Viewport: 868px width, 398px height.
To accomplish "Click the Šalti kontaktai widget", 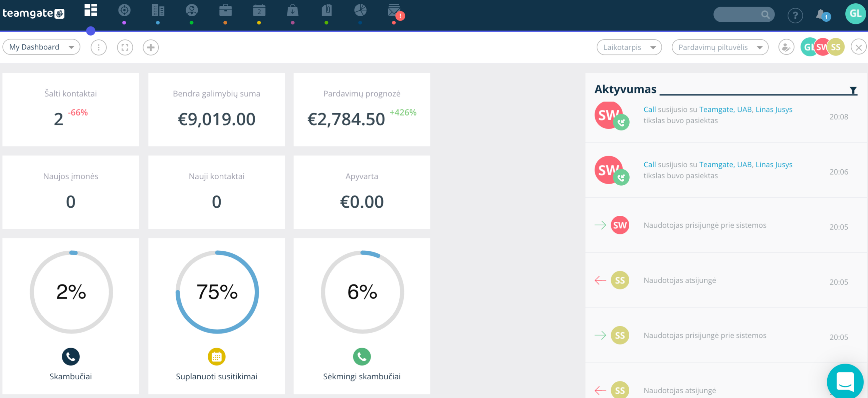I will 71,109.
